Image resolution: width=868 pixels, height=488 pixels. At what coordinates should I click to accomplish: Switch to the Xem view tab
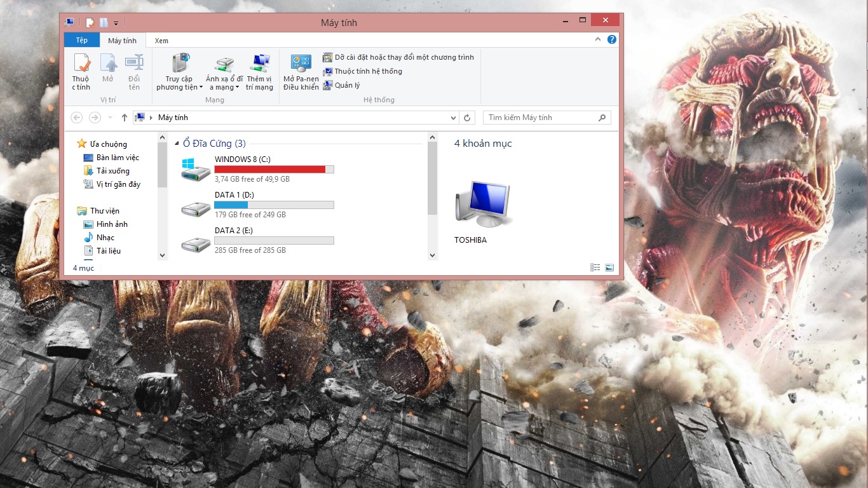(x=161, y=41)
